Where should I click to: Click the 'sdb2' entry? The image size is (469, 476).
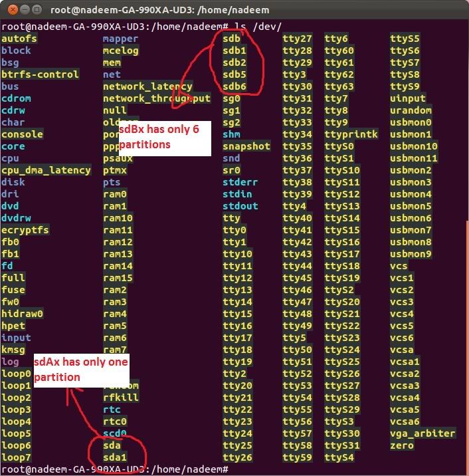click(234, 63)
